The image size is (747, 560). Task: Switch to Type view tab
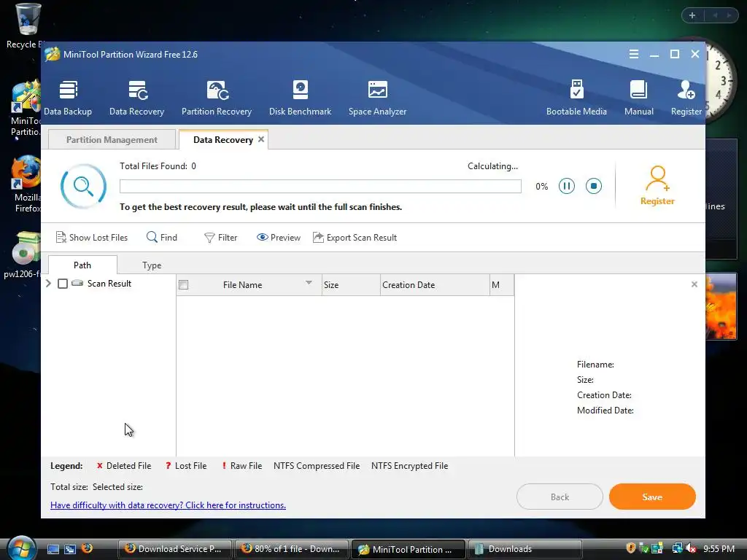tap(152, 265)
